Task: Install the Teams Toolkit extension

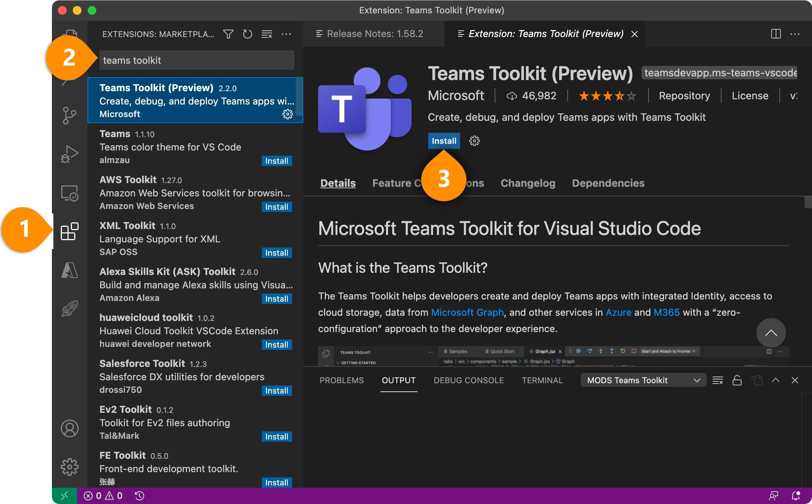Action: click(x=444, y=141)
